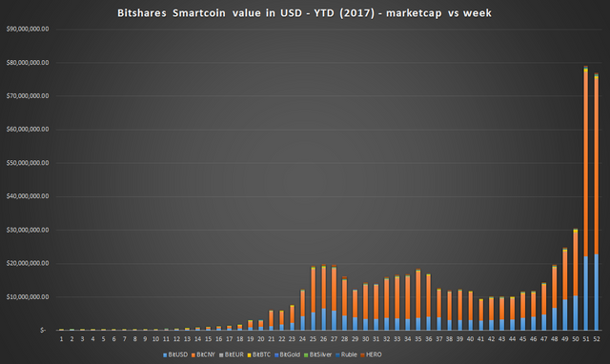
Task: Click the week 24 x-axis label
Action: (x=303, y=339)
